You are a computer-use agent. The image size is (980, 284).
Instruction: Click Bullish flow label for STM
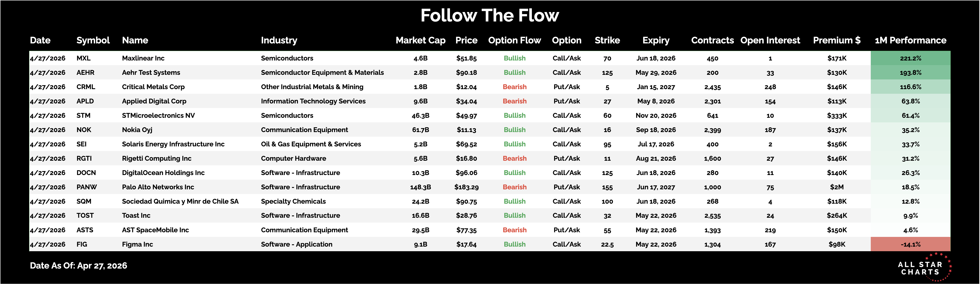point(514,116)
